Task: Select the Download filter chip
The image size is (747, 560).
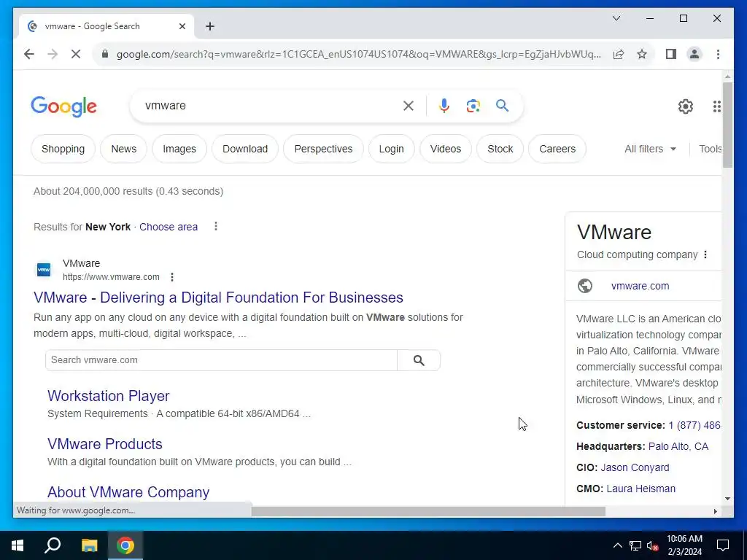Action: (x=245, y=149)
